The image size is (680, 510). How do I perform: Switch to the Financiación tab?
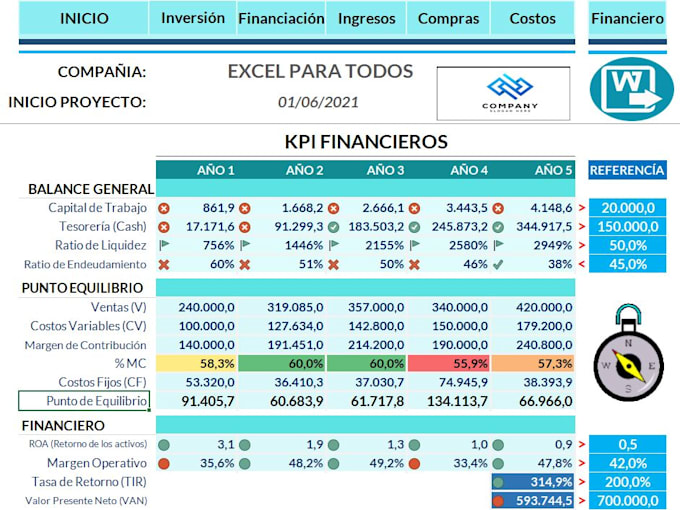[x=281, y=18]
